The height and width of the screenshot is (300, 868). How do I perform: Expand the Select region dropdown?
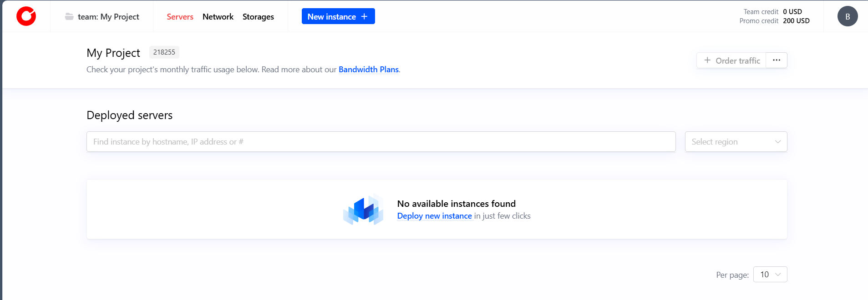pos(736,142)
